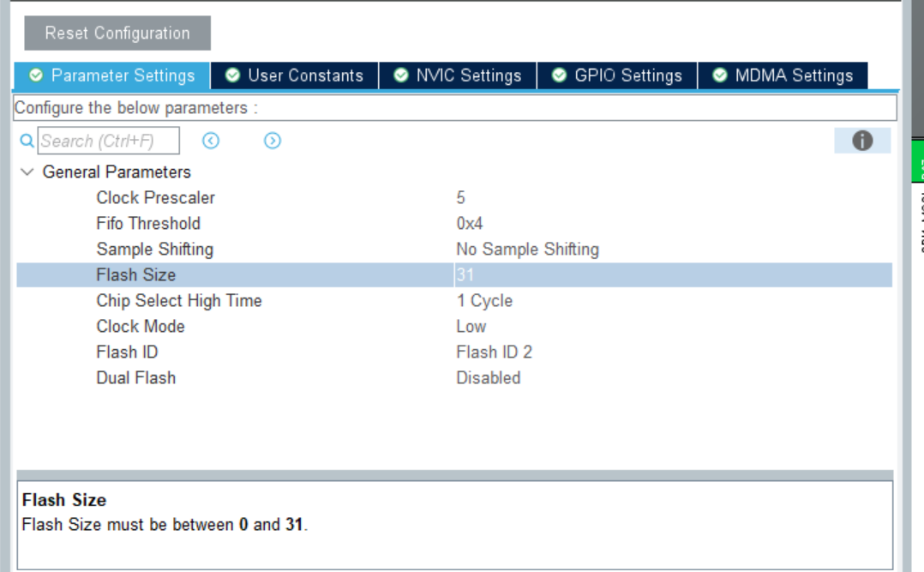Viewport: 924px width, 572px height.
Task: Select the Fifo Threshold parameter row
Action: (148, 224)
